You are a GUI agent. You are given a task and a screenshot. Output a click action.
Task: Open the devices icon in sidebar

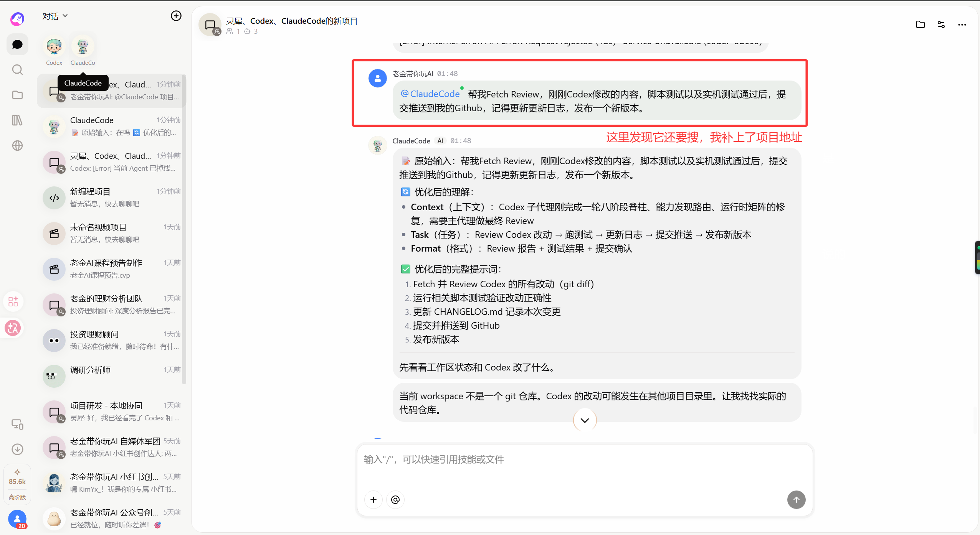[x=17, y=424]
